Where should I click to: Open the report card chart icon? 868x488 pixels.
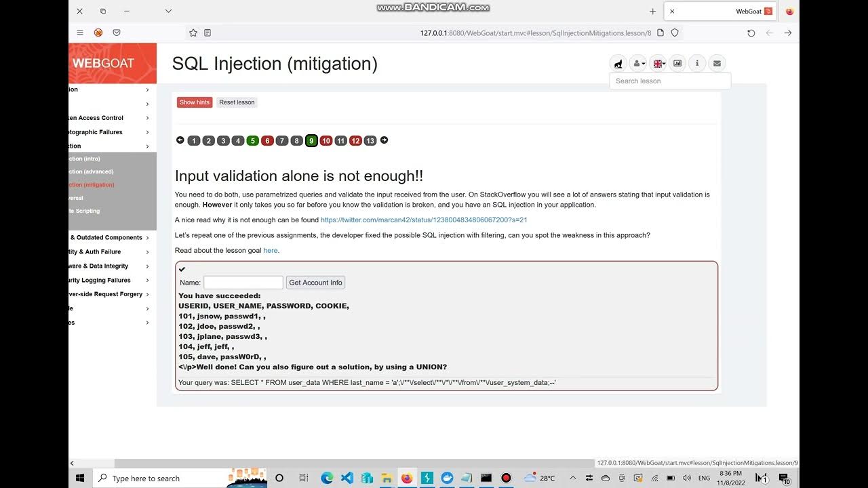pos(677,64)
